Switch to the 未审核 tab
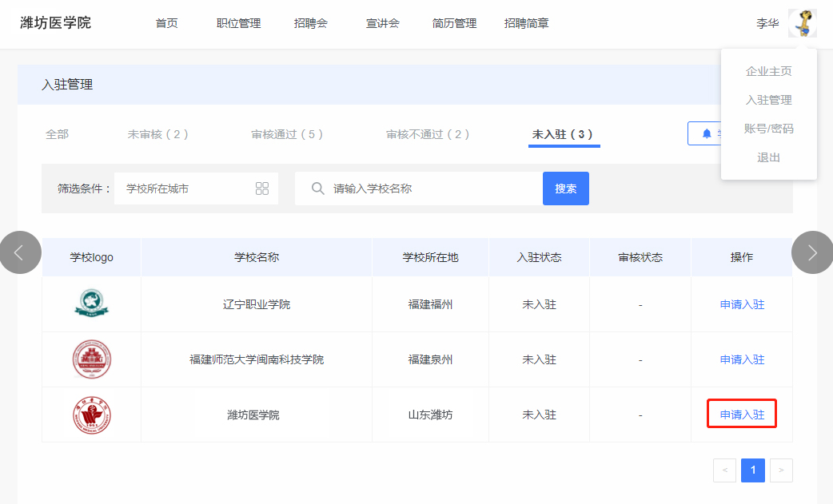 pyautogui.click(x=157, y=134)
